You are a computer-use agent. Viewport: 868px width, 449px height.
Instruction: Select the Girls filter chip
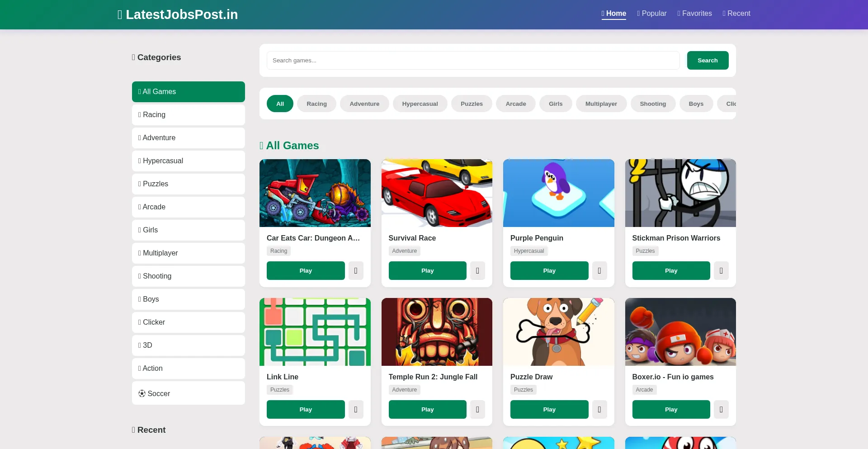coord(556,104)
